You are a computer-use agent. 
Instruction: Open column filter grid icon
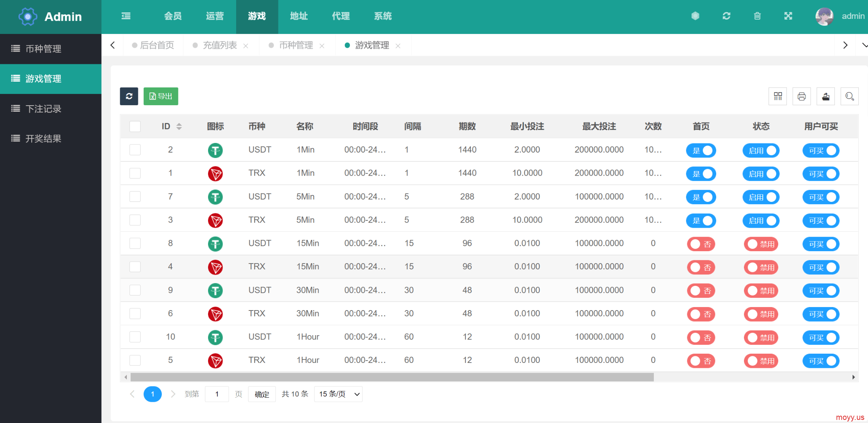point(778,96)
